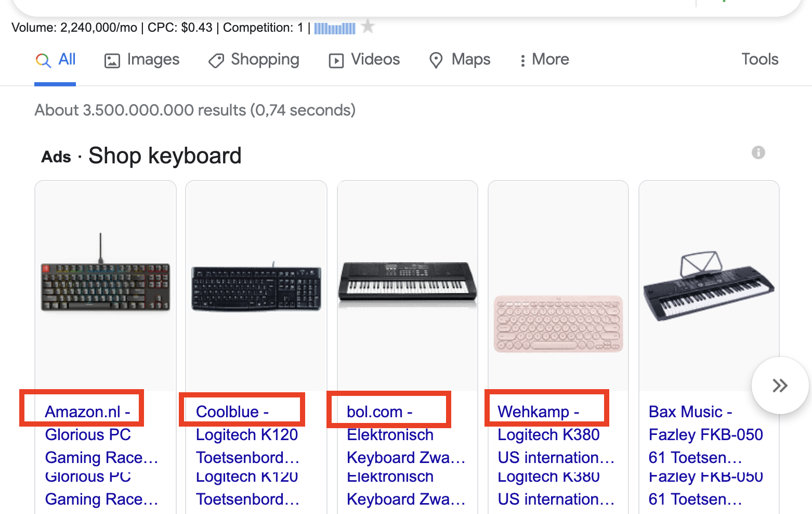Screen dimensions: 812x514
Task: Click the blue competition strength bar
Action: [335, 27]
